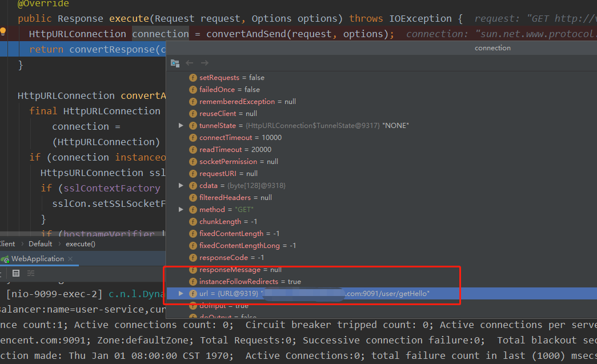Click the IOException type in the execute signature
Image resolution: width=597 pixels, height=364 pixels.
pos(420,19)
